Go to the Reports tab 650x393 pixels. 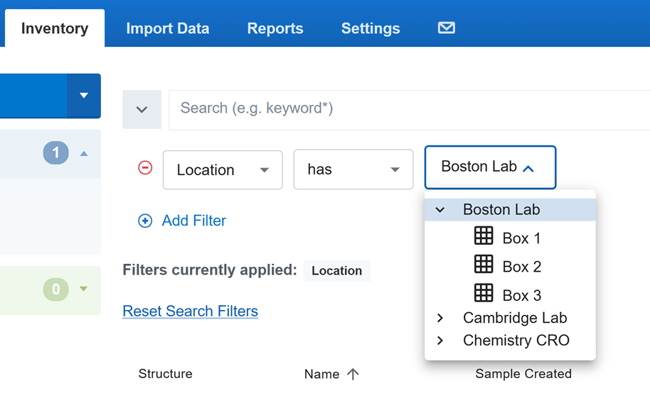coord(275,28)
